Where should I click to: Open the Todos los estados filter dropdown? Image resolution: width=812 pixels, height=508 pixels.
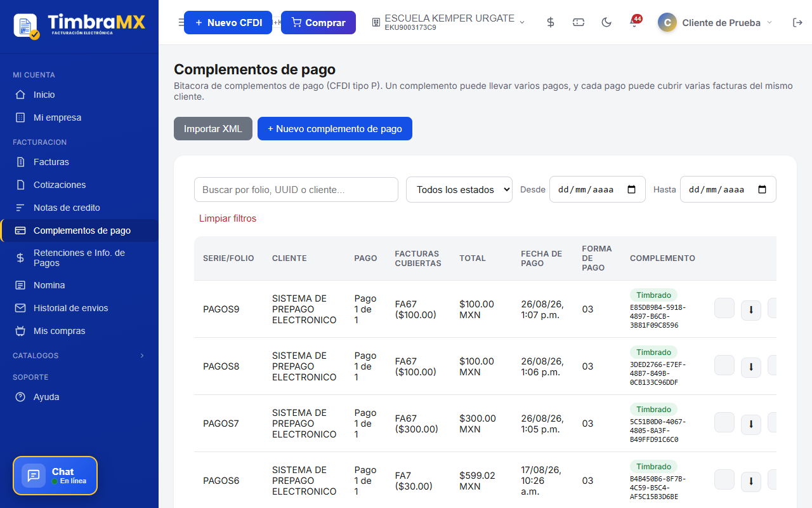coord(459,189)
